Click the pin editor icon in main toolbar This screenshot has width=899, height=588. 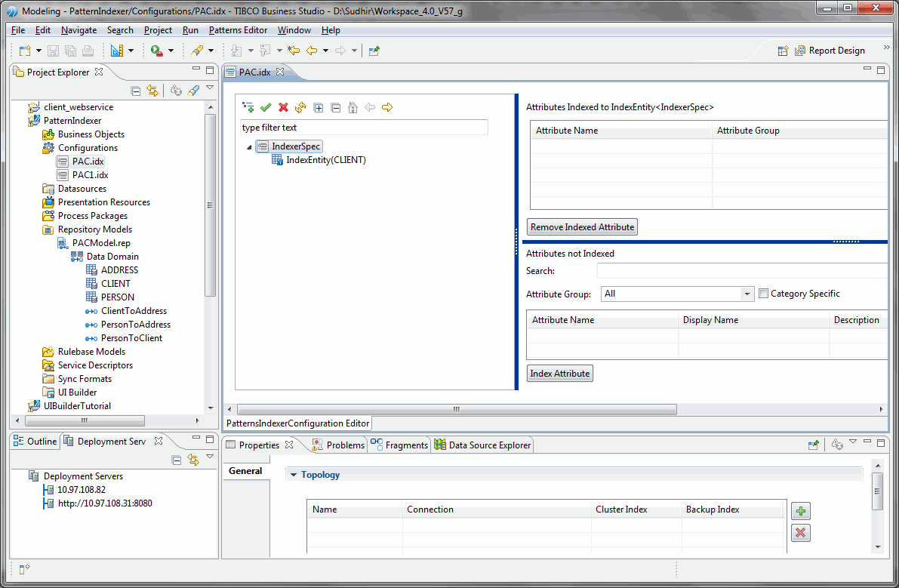click(374, 51)
